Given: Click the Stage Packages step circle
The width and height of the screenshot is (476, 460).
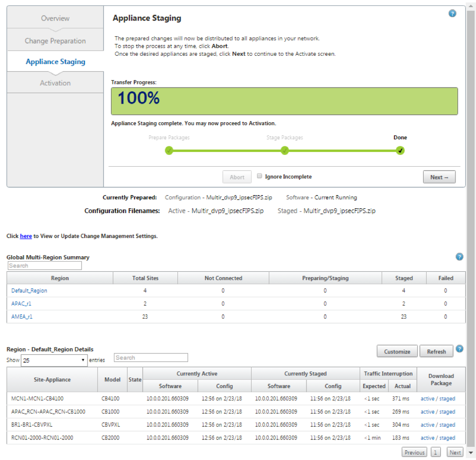Looking at the screenshot, I should 284,151.
